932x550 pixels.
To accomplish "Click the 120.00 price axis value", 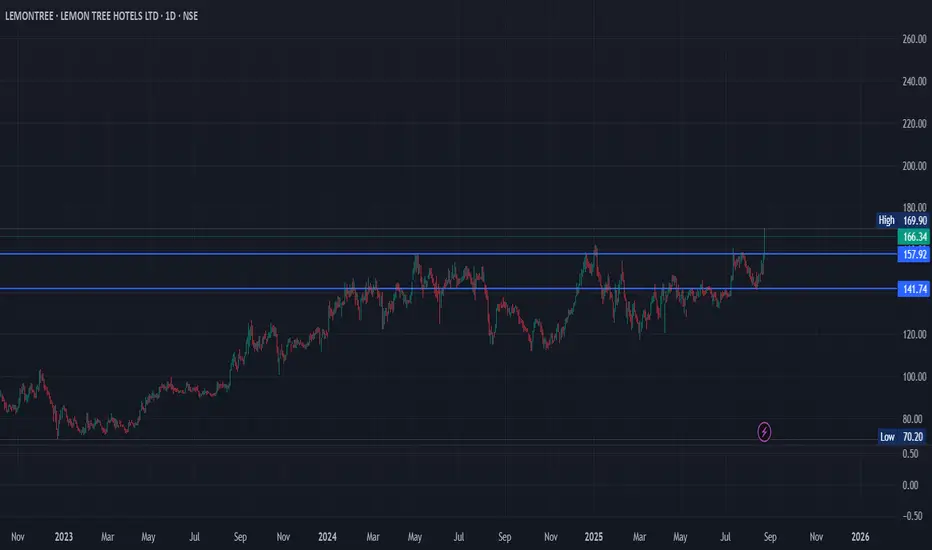I will pyautogui.click(x=914, y=334).
